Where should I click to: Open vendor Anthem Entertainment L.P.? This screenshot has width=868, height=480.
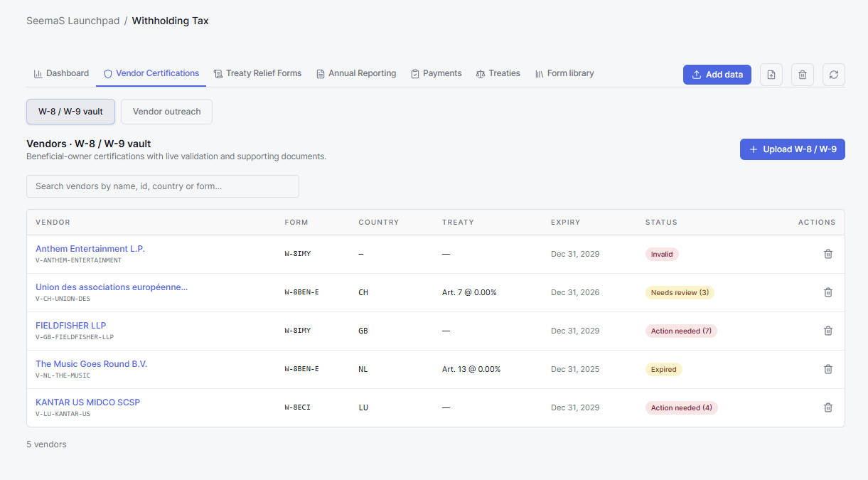click(90, 249)
